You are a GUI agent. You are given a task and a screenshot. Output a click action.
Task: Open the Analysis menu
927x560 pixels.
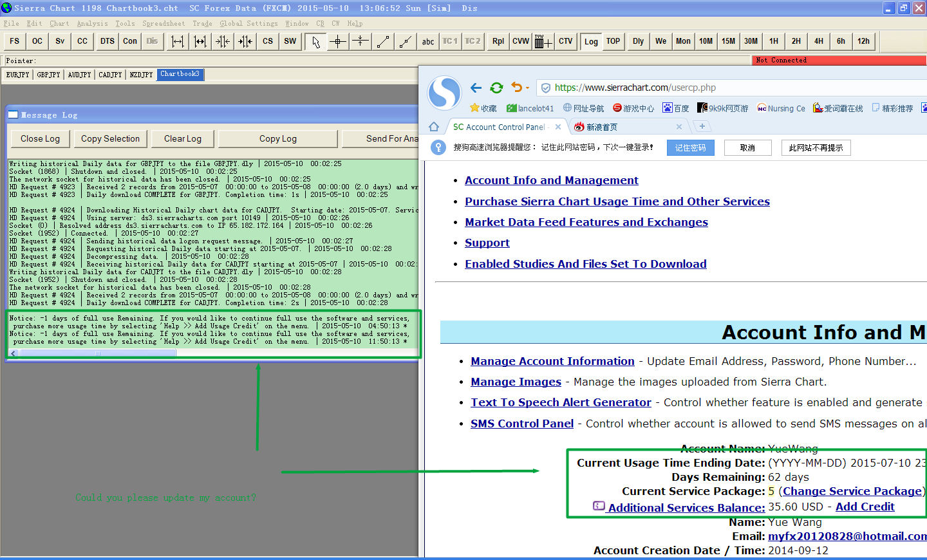(93, 23)
